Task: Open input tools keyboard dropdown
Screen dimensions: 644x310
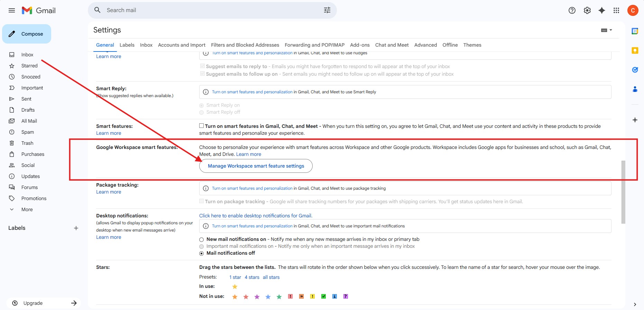Action: [606, 30]
